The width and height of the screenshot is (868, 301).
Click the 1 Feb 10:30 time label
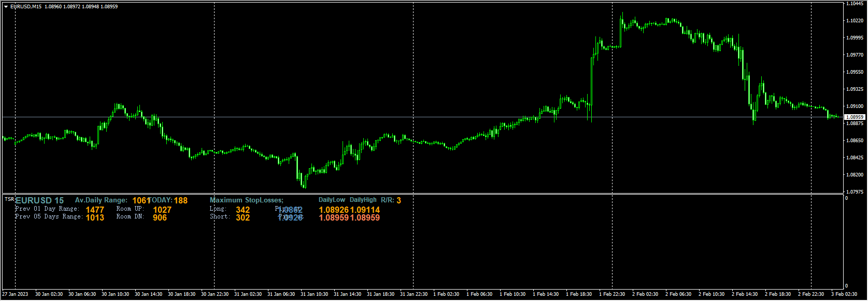(x=513, y=294)
